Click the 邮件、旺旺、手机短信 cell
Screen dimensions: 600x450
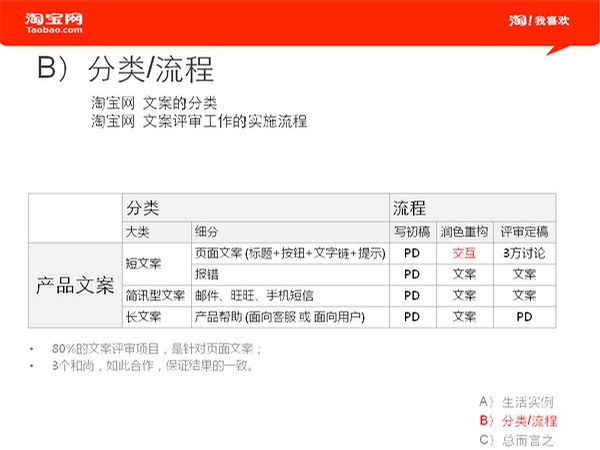click(x=290, y=296)
